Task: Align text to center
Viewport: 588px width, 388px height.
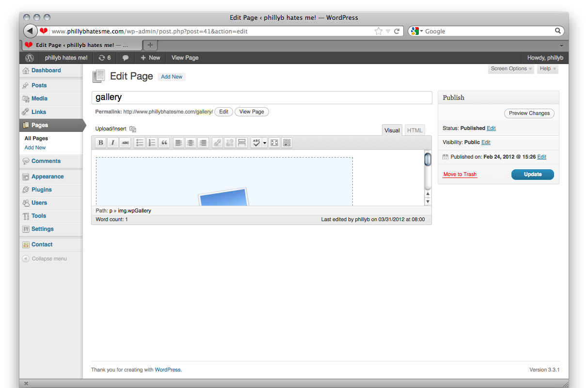Action: pos(191,142)
